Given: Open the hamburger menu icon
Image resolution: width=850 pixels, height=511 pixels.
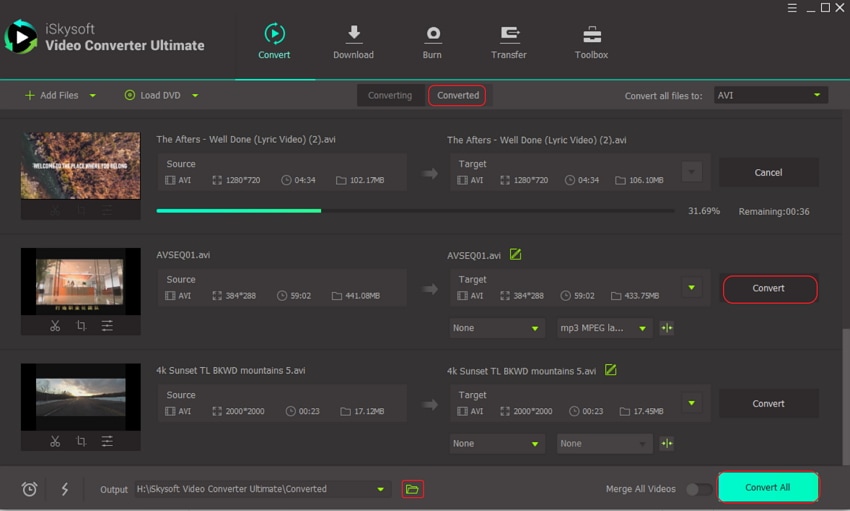Looking at the screenshot, I should click(x=792, y=8).
